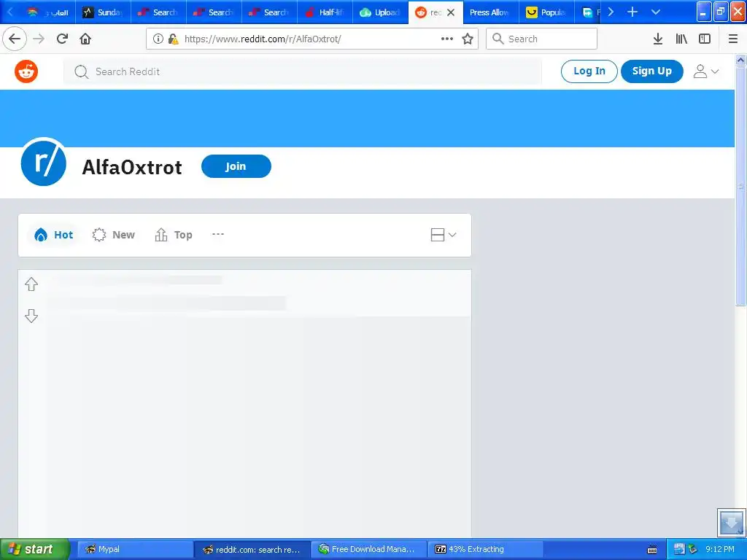Go back with the browser back arrow
Image resolution: width=747 pixels, height=560 pixels.
(x=15, y=39)
